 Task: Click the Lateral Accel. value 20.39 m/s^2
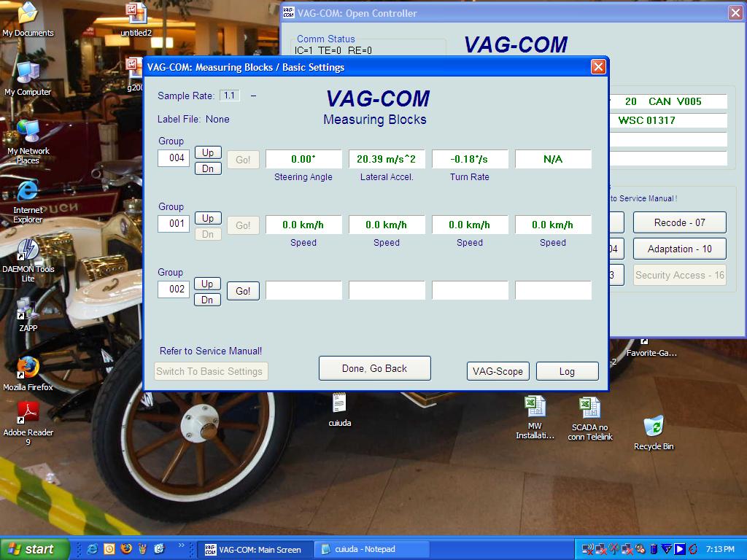387,159
